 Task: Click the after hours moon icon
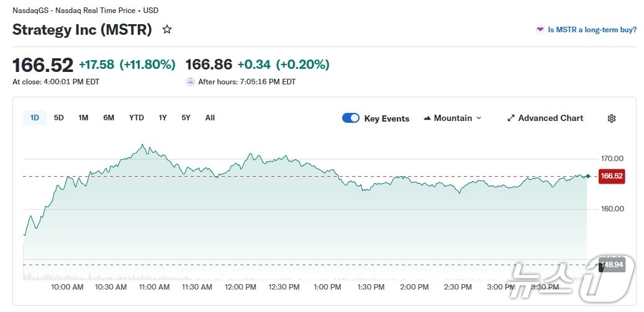click(190, 81)
